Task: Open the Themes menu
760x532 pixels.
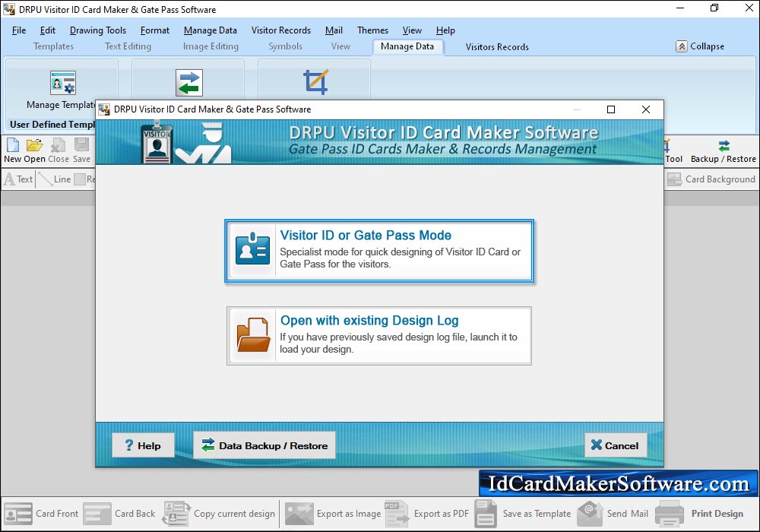Action: click(x=372, y=30)
